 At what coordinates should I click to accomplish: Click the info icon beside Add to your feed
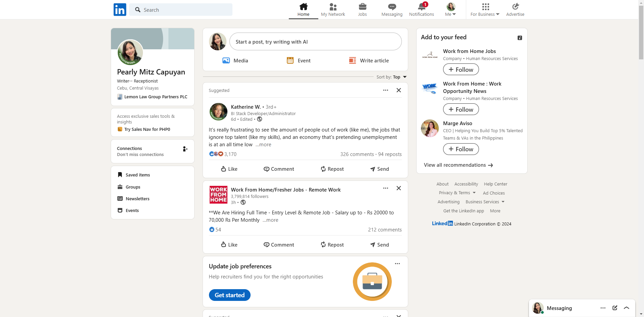click(520, 38)
